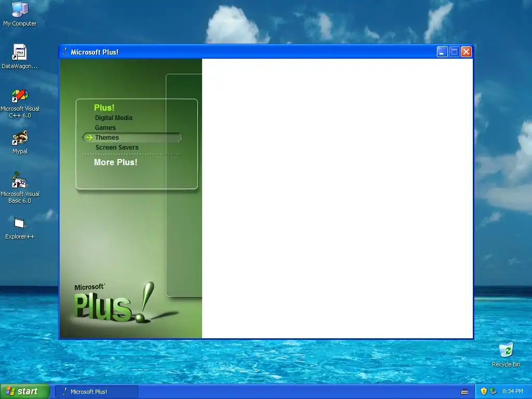
Task: Select Microsoft Plus! taskbar button
Action: 97,392
